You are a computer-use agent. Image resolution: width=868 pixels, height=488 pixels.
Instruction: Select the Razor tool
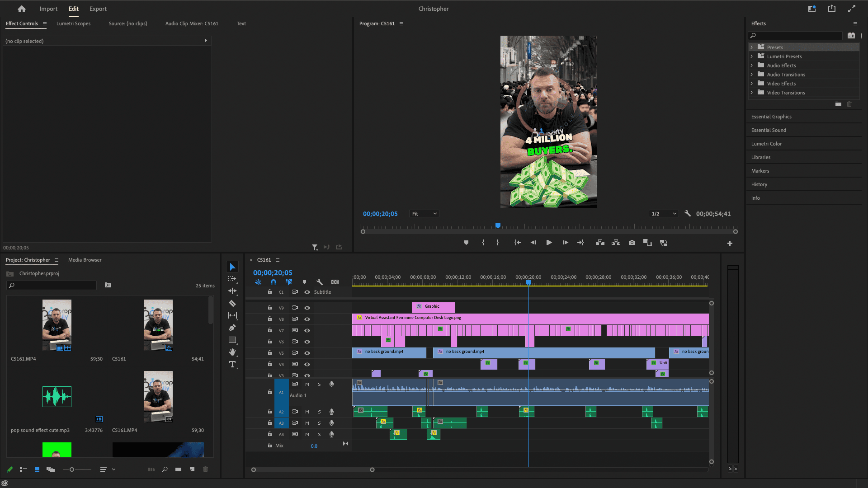(x=232, y=304)
